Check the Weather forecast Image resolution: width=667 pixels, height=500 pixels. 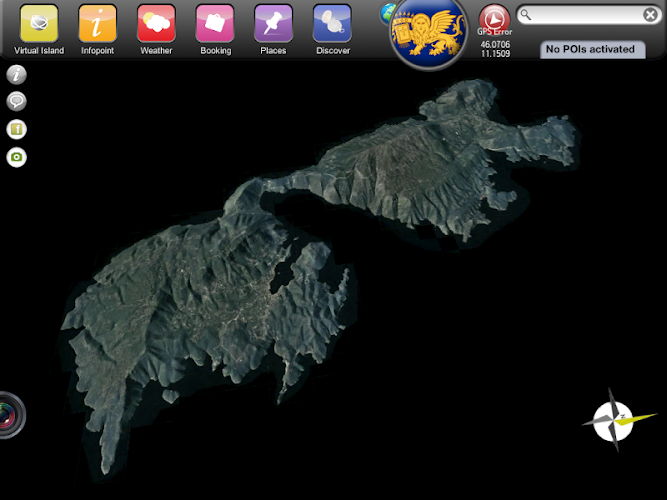156,23
